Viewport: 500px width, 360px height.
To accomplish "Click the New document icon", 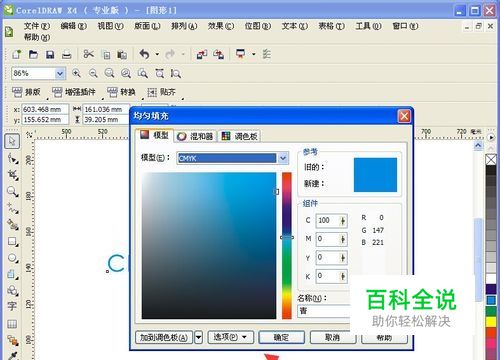I will point(17,54).
